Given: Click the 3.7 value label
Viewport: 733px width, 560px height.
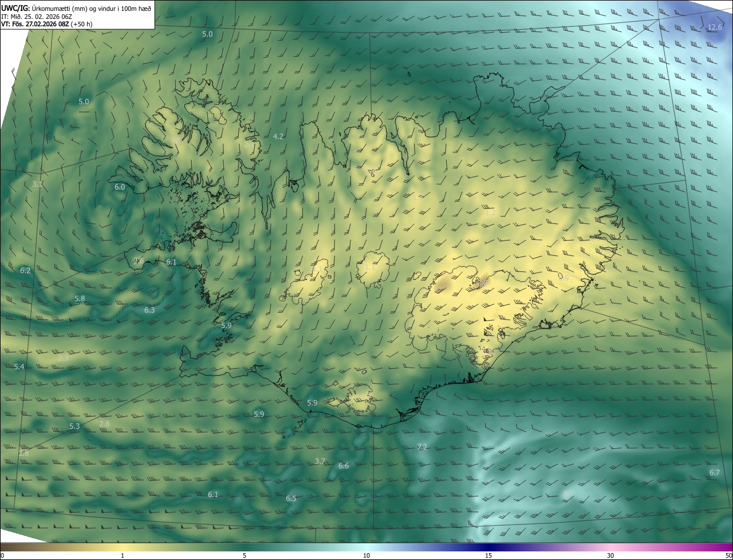Looking at the screenshot, I should 320,461.
